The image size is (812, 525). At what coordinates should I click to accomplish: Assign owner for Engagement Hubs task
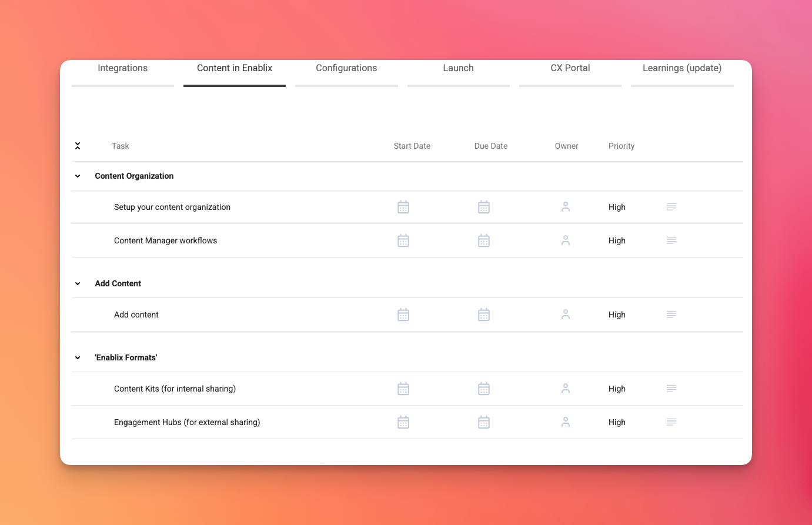(x=565, y=422)
